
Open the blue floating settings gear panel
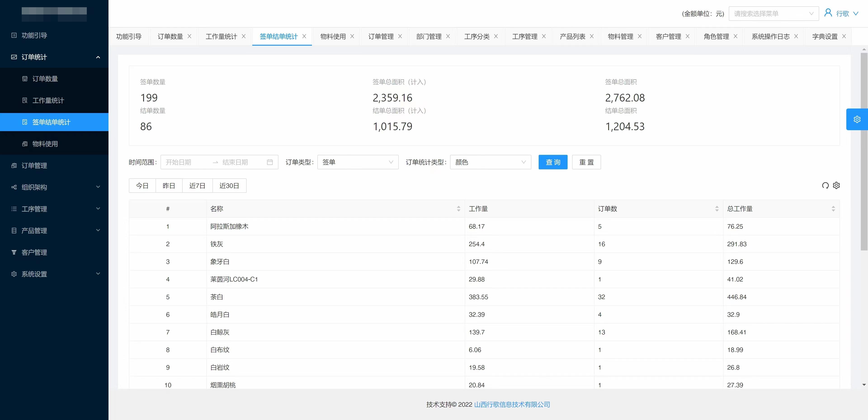(857, 119)
